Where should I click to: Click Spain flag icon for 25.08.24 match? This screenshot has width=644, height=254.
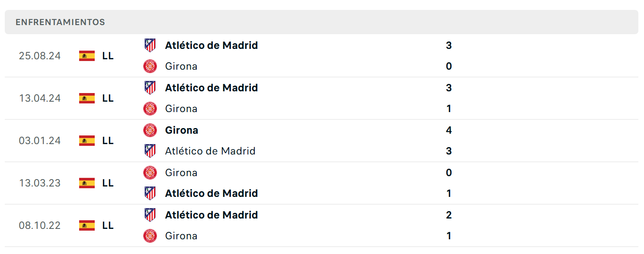pos(87,56)
